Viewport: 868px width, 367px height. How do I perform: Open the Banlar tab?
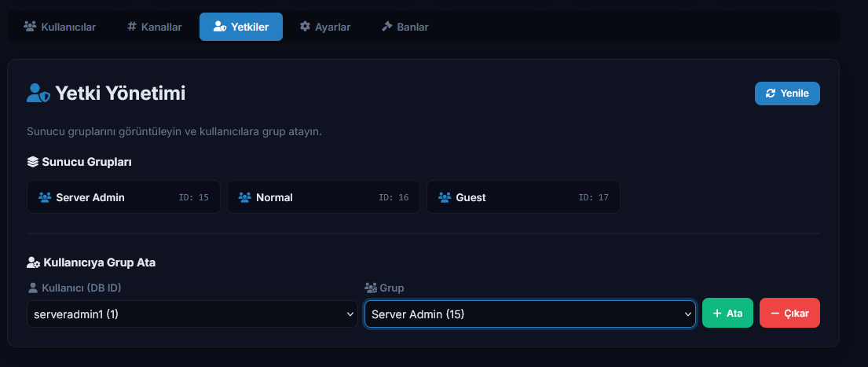coord(405,27)
